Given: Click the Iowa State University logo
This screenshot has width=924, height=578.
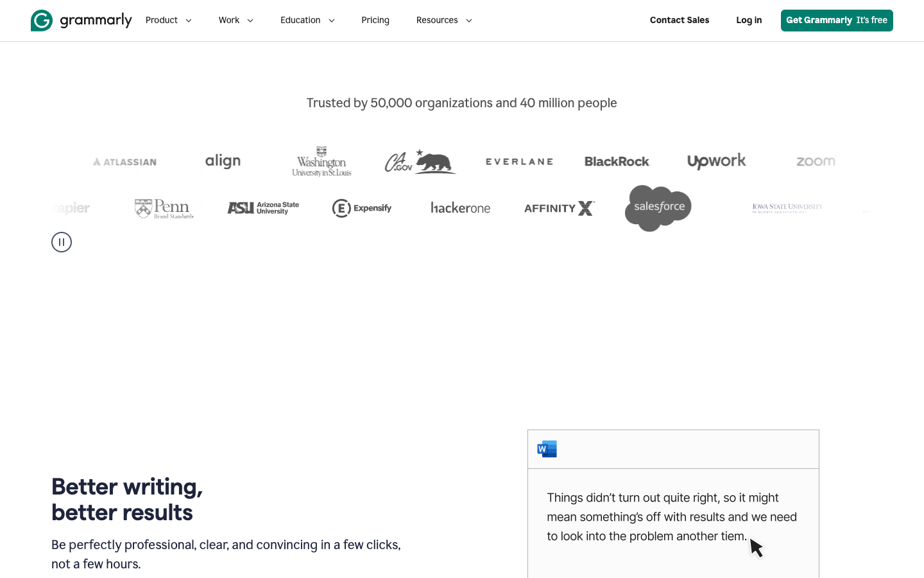Looking at the screenshot, I should pos(787,207).
